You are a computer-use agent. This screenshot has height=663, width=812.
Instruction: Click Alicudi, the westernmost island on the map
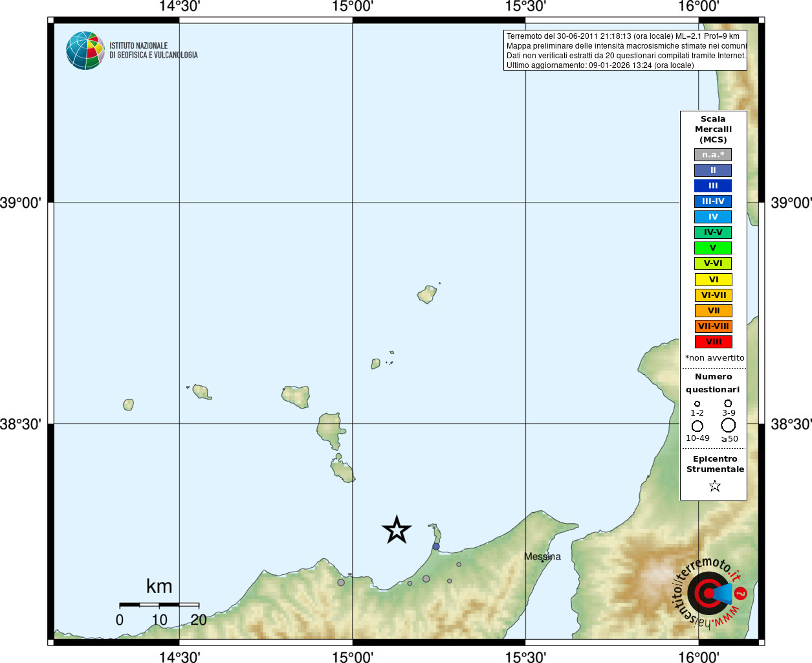click(x=129, y=405)
